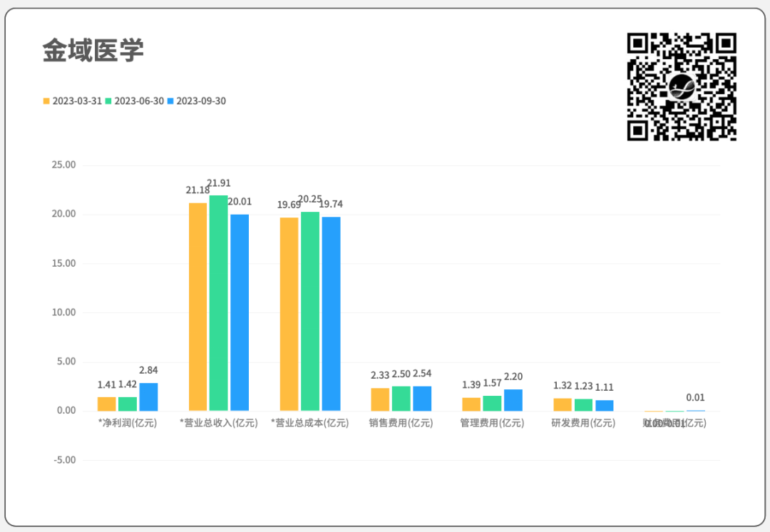Click the orange legend color swatch

coord(46,101)
